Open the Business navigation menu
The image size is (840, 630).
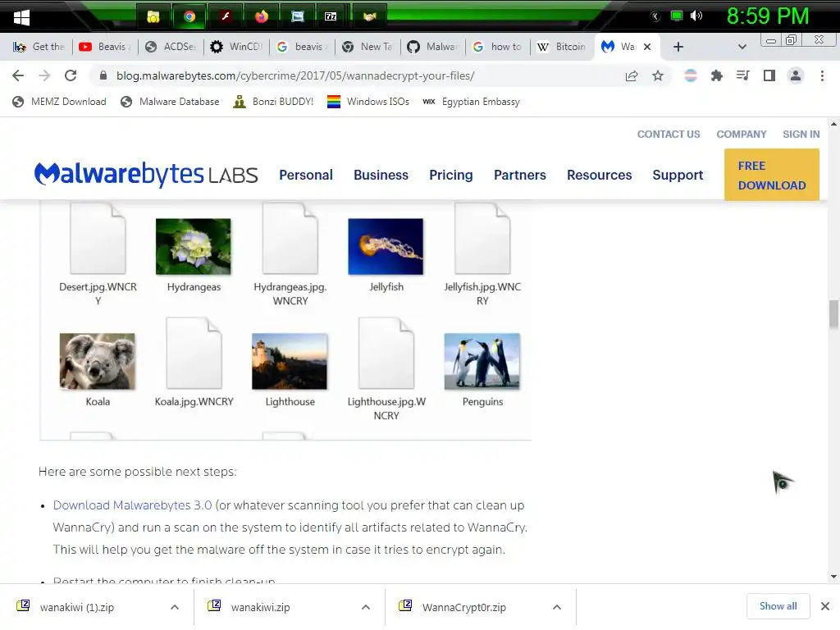381,175
